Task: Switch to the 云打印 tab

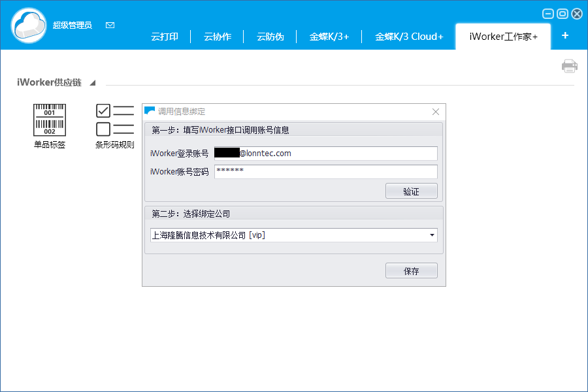Action: pyautogui.click(x=164, y=37)
